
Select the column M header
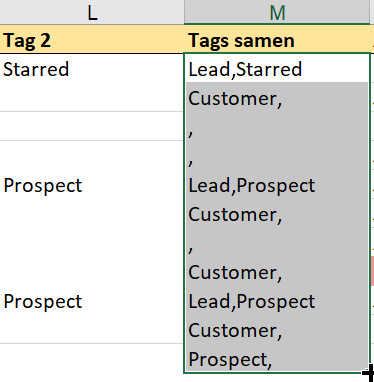tap(277, 12)
